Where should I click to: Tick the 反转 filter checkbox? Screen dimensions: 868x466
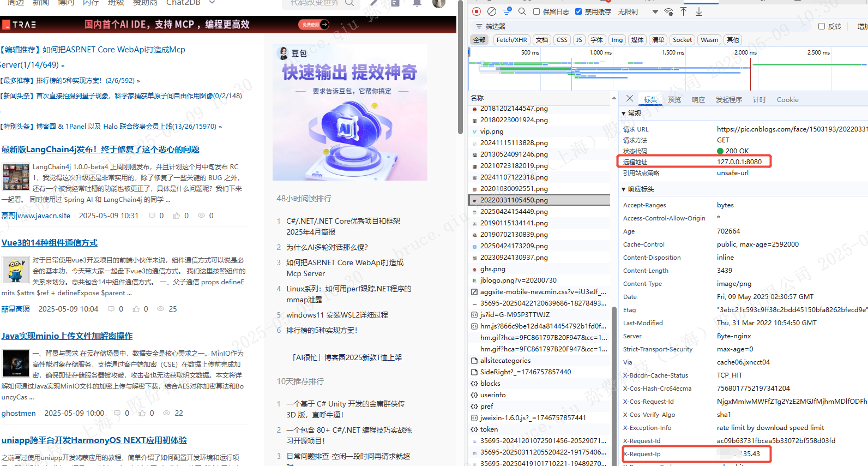tap(822, 26)
